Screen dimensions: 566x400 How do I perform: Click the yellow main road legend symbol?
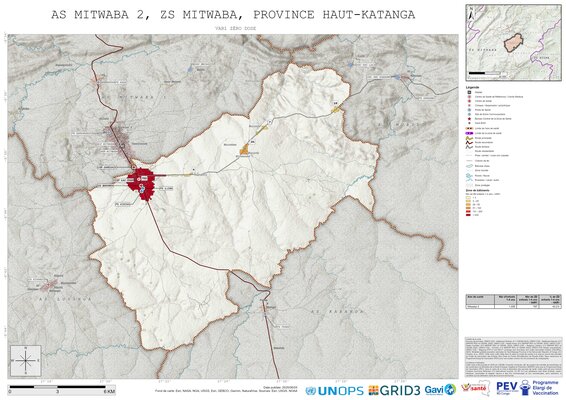coord(469,138)
